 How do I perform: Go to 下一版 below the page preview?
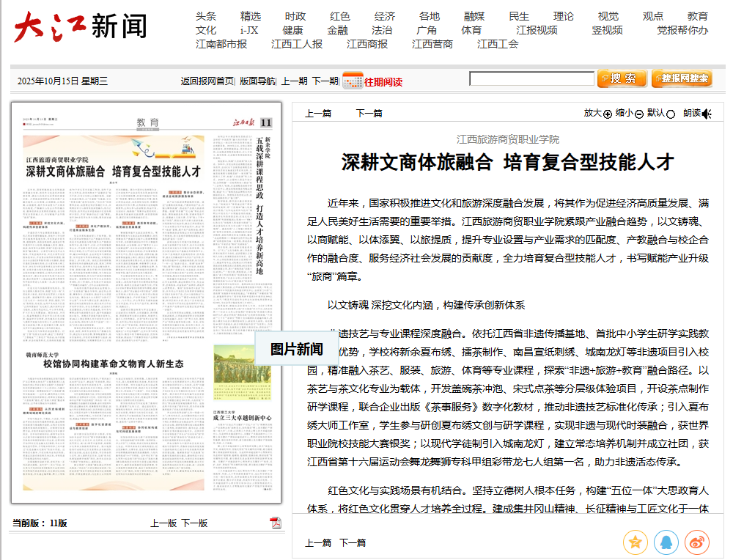pyautogui.click(x=194, y=523)
